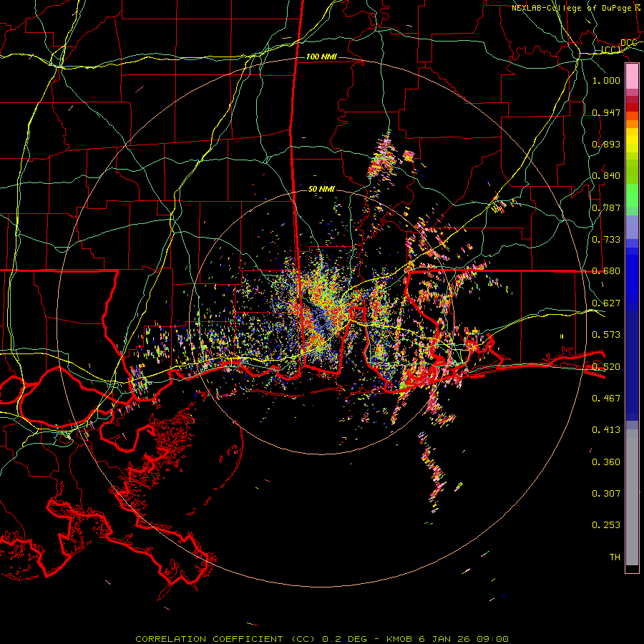Screen dimensions: 644x644
Task: Click the 0.893 scale value
Action: pyautogui.click(x=606, y=144)
